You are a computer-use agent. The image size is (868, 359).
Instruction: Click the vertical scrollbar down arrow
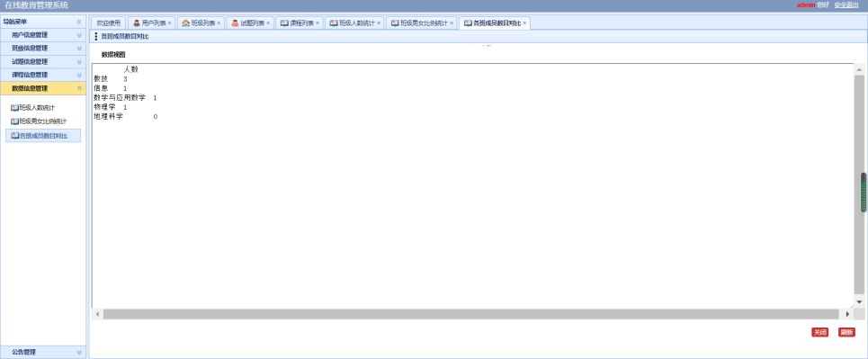(x=859, y=302)
